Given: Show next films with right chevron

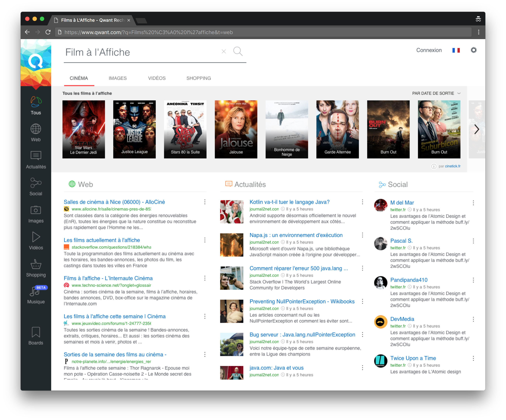Looking at the screenshot, I should (476, 129).
